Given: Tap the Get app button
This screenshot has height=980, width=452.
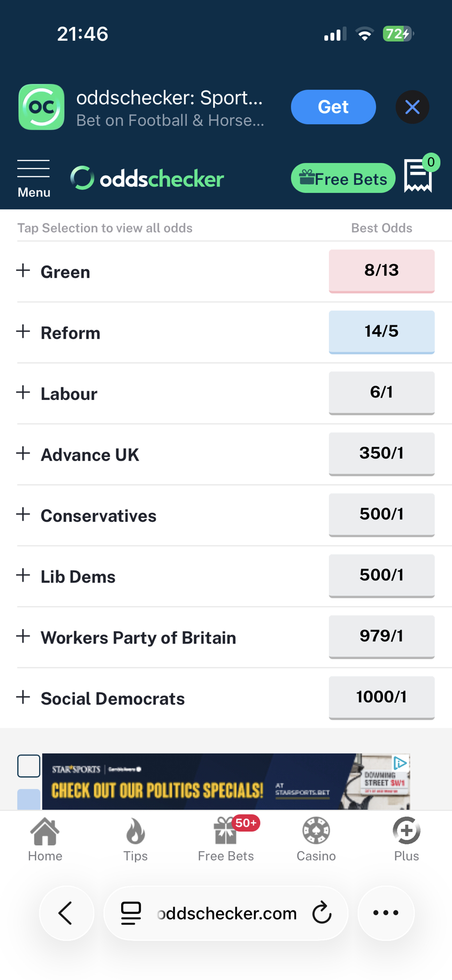Looking at the screenshot, I should click(333, 107).
